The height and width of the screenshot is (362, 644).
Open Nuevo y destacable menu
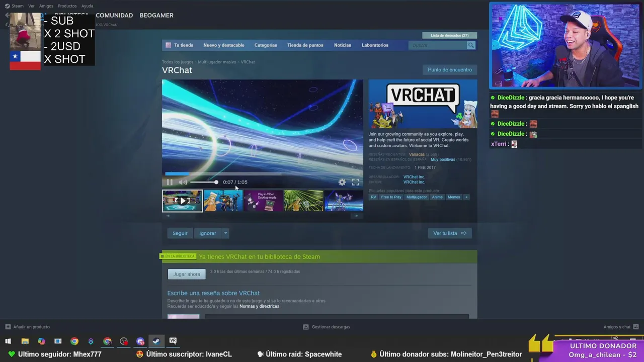point(224,45)
